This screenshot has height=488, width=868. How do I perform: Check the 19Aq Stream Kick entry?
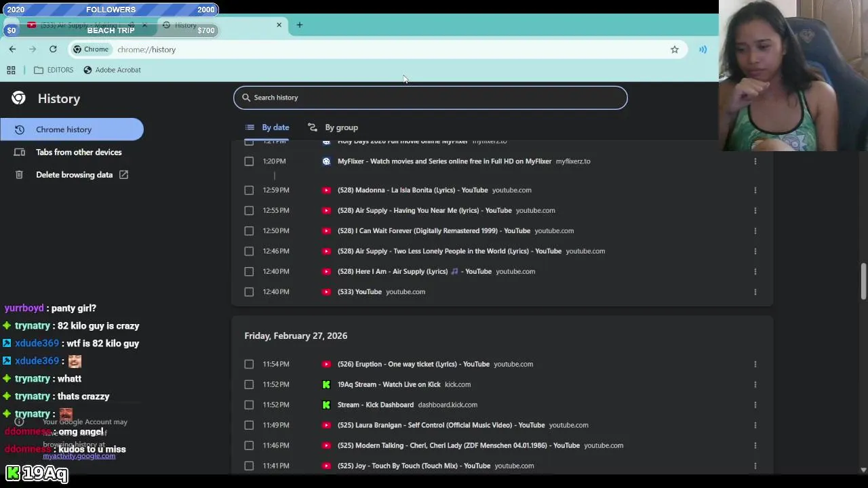tap(249, 385)
